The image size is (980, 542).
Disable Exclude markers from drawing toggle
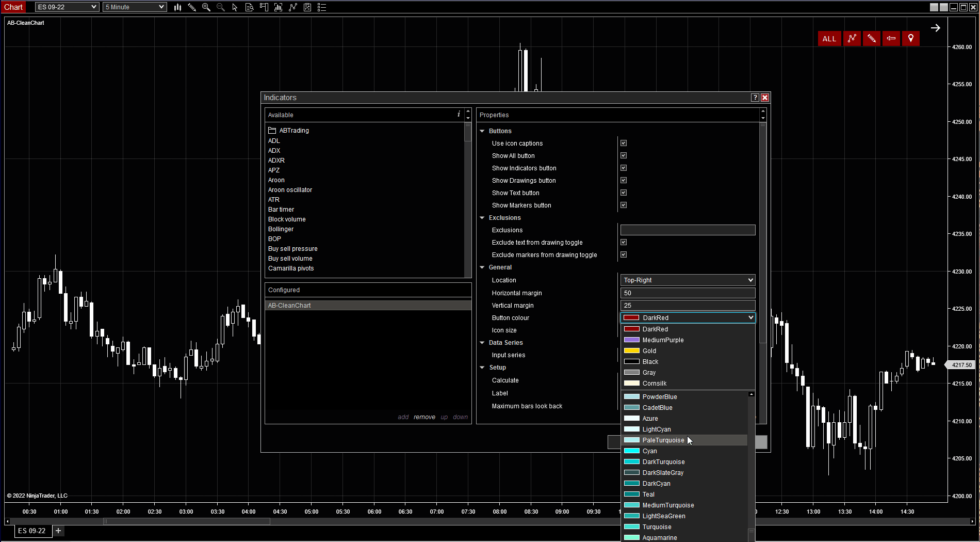coord(624,255)
